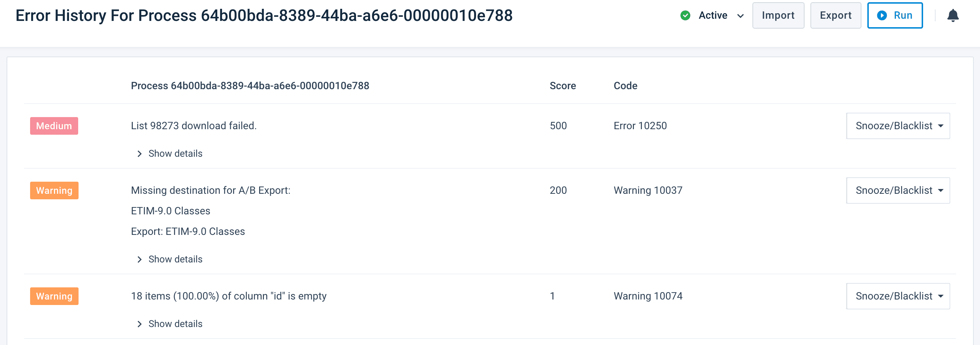
Task: Click the chevron beside first Show details
Action: (x=139, y=154)
